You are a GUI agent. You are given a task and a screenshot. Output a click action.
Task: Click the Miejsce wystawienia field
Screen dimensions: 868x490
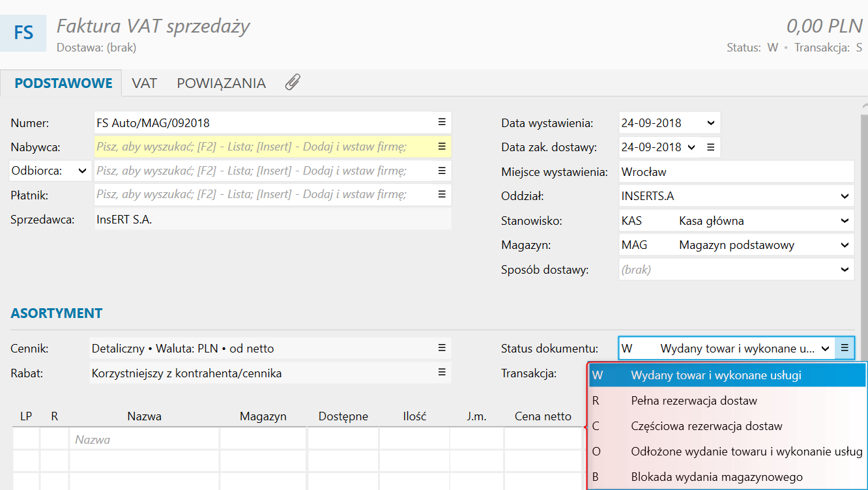click(736, 172)
